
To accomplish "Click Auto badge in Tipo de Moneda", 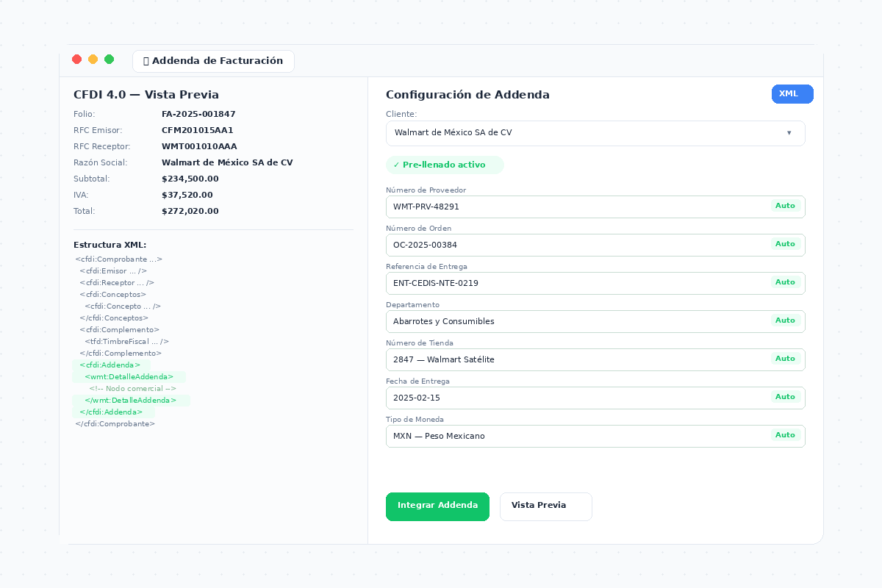I will tap(785, 435).
